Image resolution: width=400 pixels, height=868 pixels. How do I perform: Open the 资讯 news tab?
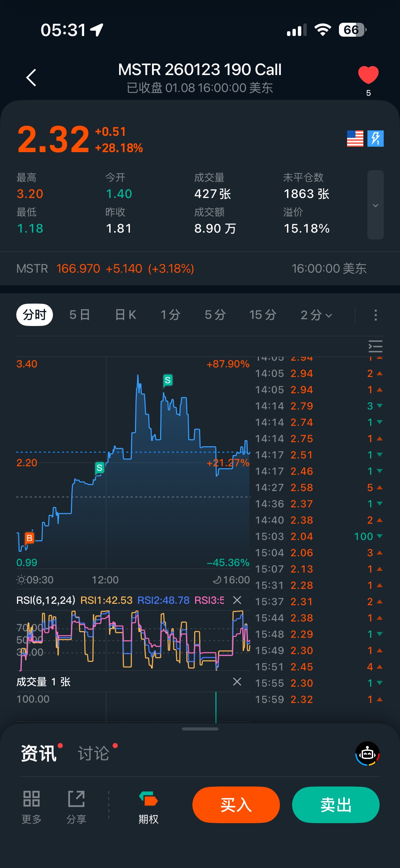(39, 754)
